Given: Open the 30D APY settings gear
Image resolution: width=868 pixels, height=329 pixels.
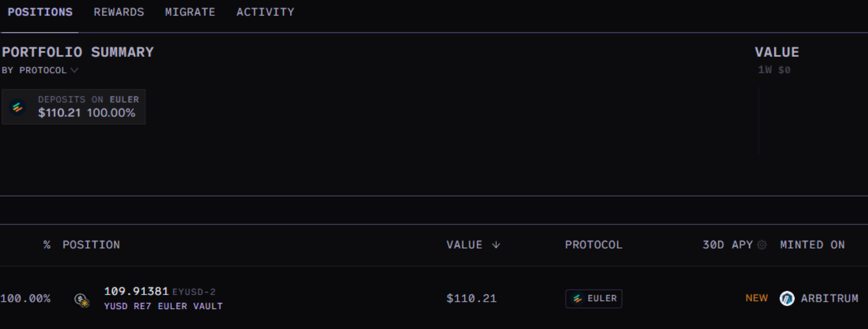Looking at the screenshot, I should point(762,245).
